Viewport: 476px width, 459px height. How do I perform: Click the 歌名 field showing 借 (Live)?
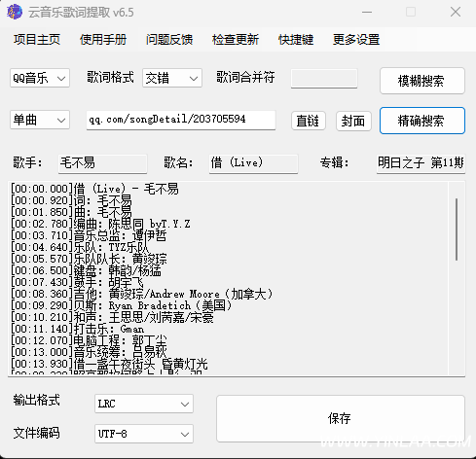(253, 163)
